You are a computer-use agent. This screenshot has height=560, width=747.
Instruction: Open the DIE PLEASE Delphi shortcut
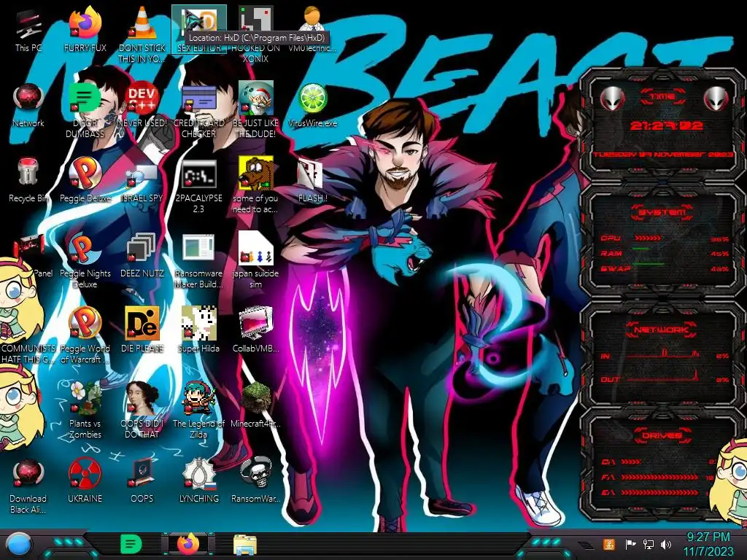click(142, 331)
